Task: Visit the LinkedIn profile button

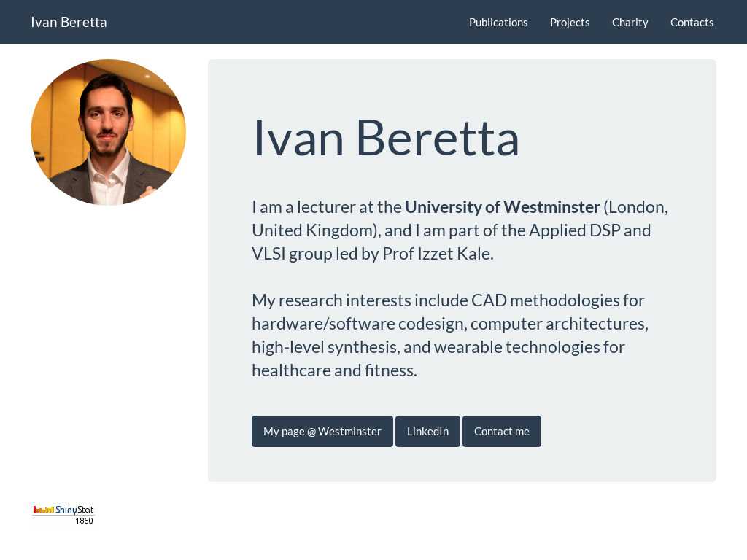Action: (427, 432)
